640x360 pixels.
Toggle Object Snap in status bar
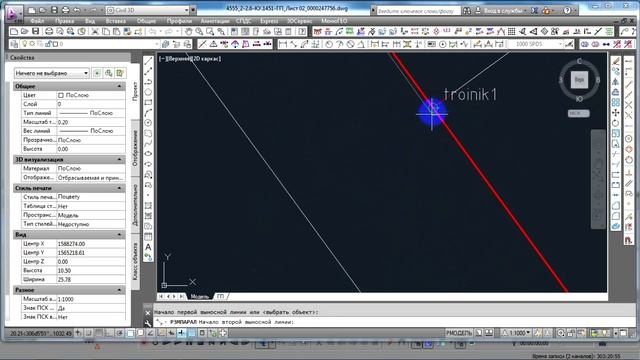[130, 333]
